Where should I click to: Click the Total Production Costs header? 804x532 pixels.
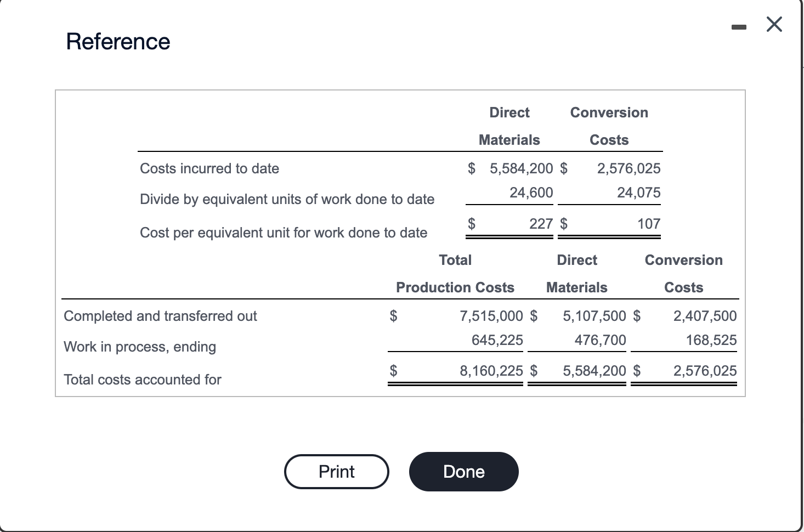(x=455, y=274)
